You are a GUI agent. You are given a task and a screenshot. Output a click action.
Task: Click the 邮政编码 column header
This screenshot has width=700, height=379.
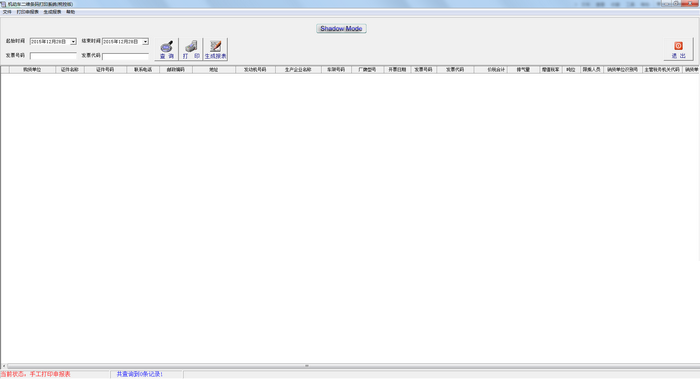[176, 70]
